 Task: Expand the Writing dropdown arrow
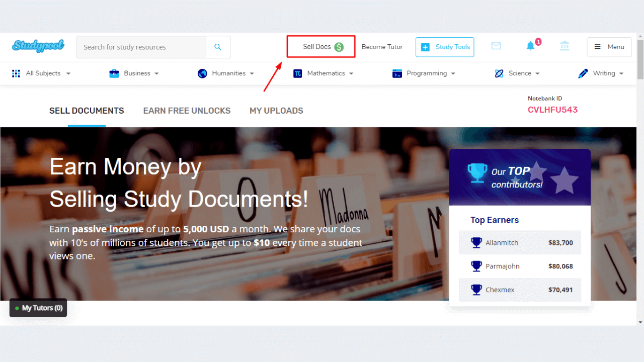point(621,74)
